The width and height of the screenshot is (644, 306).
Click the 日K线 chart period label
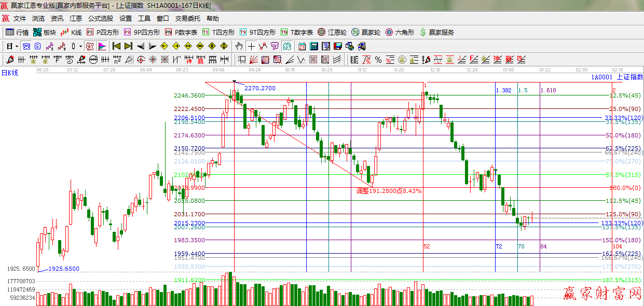coord(9,73)
